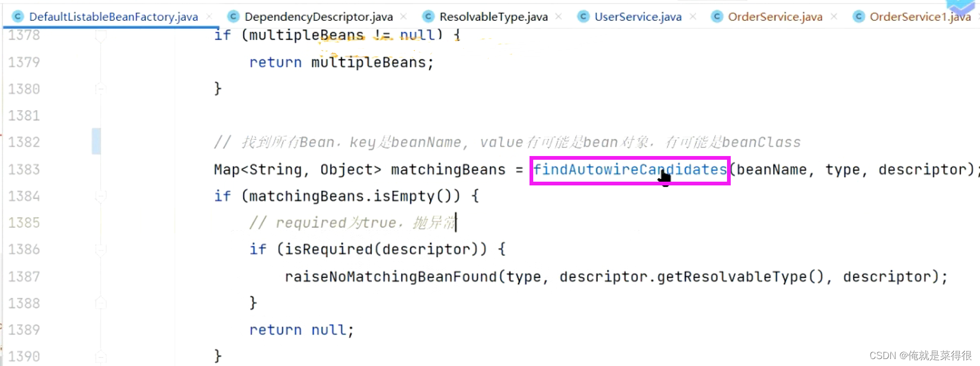Click the 'required' comment on line 1385

[x=352, y=223]
